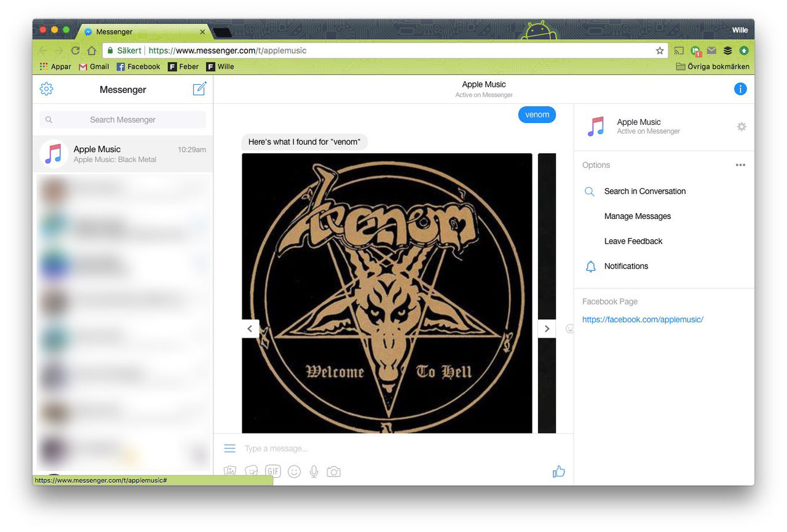
Task: Click Apple Music conversation header title
Action: (484, 85)
